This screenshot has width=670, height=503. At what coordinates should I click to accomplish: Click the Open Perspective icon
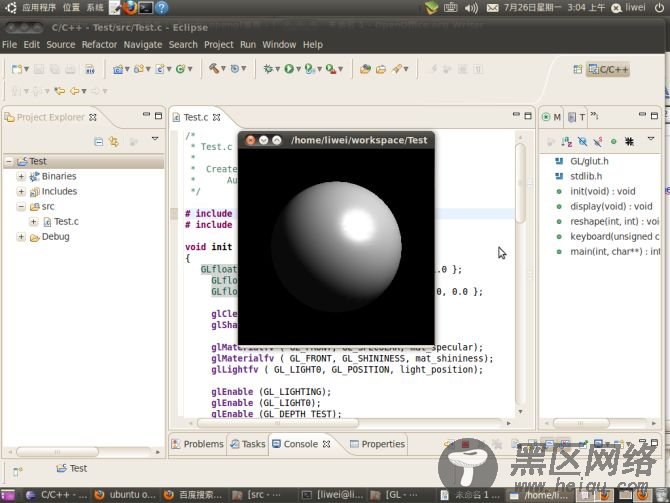click(578, 69)
